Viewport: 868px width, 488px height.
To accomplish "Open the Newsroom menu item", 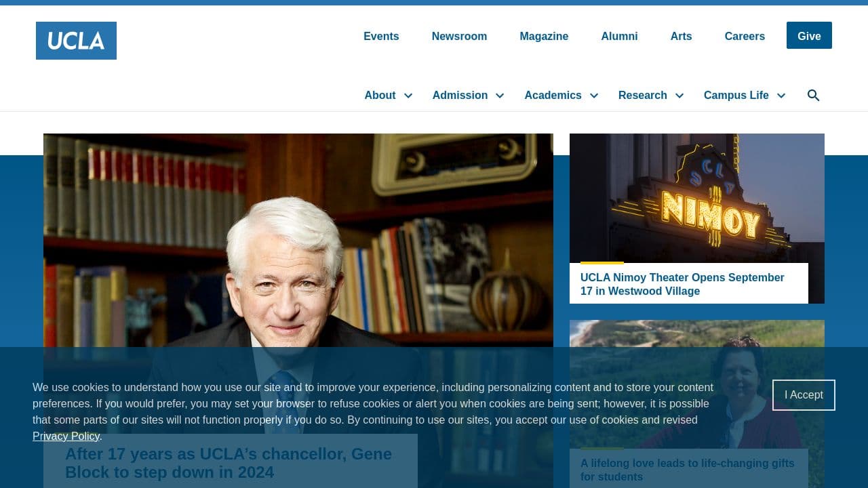I will click(459, 36).
